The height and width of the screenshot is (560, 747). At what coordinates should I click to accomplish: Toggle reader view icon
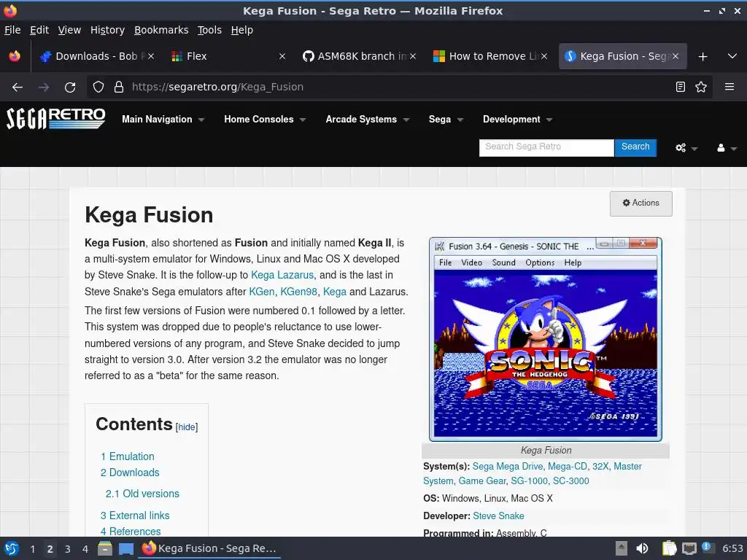click(681, 87)
